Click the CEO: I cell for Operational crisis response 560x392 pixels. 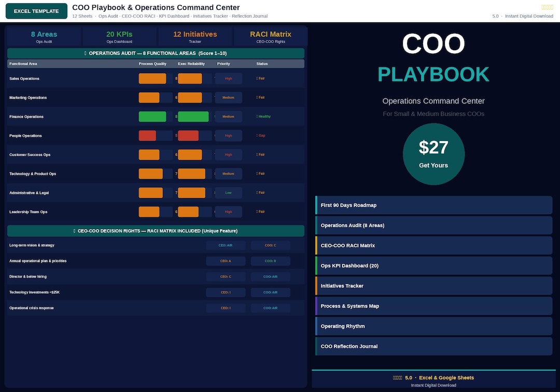[226, 308]
